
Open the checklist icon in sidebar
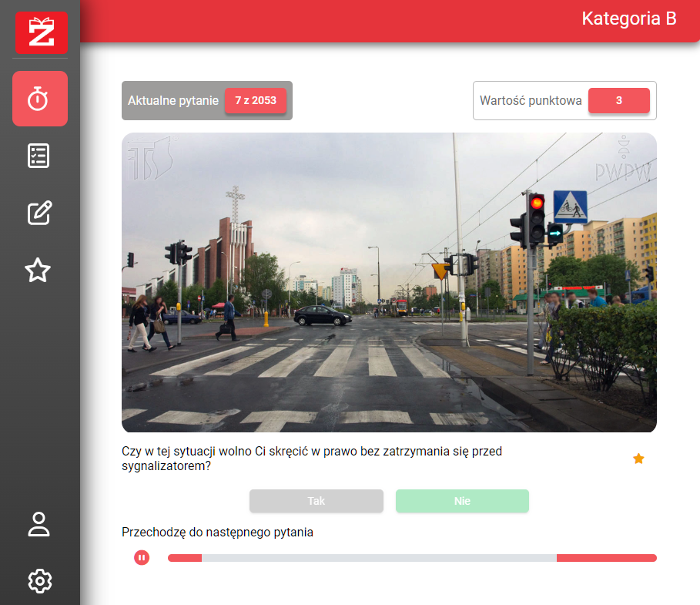[x=39, y=156]
